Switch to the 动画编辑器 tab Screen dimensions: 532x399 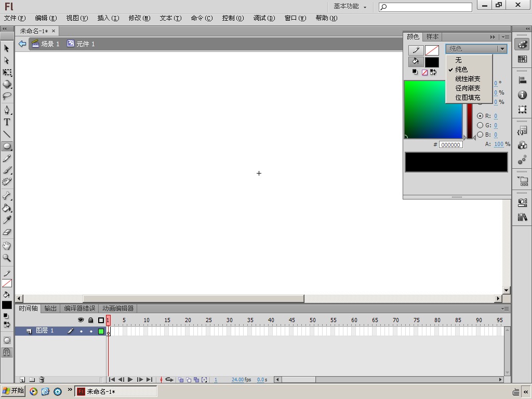click(118, 309)
